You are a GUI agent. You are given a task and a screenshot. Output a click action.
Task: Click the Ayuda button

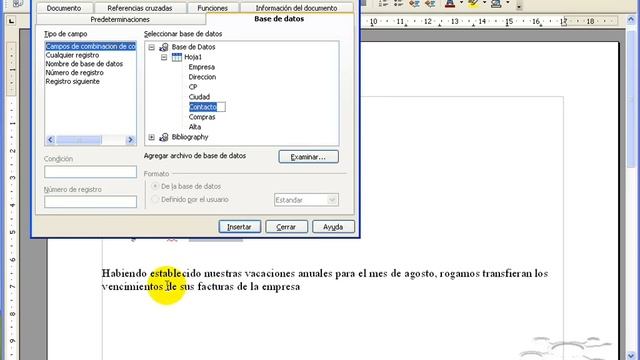(333, 227)
